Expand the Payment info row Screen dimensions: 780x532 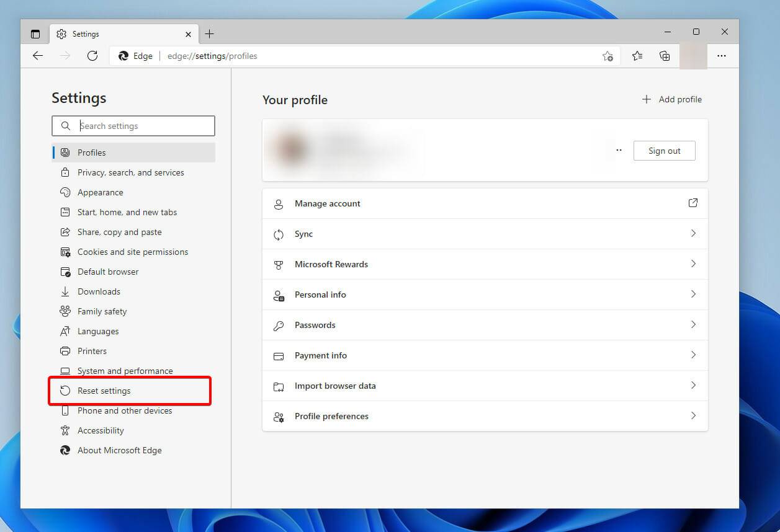[x=485, y=355]
